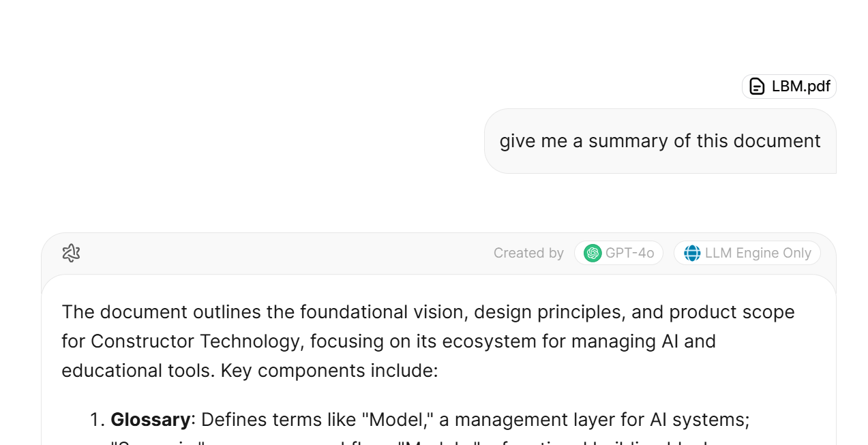Select the GPT-4o model label
The height and width of the screenshot is (445, 868).
(629, 253)
